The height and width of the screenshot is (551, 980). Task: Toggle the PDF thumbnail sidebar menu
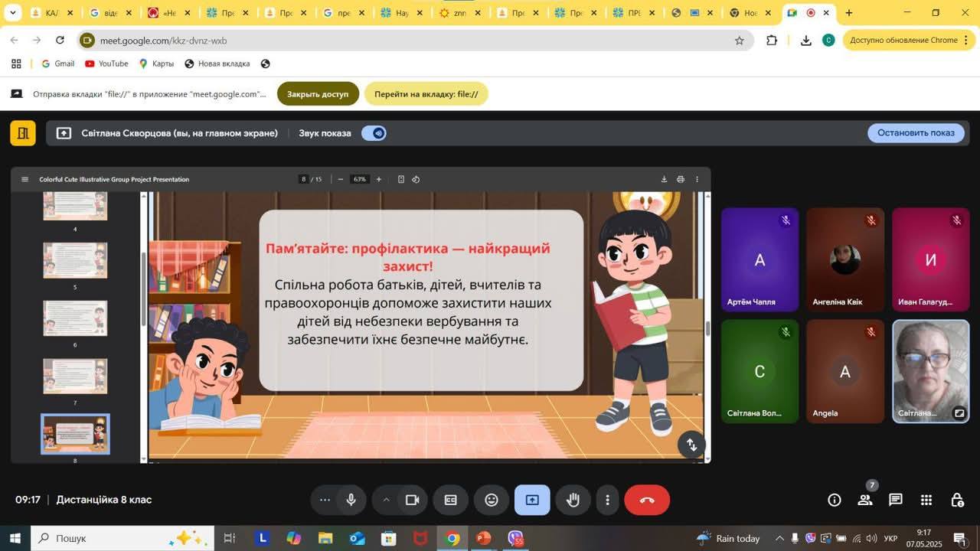[24, 179]
